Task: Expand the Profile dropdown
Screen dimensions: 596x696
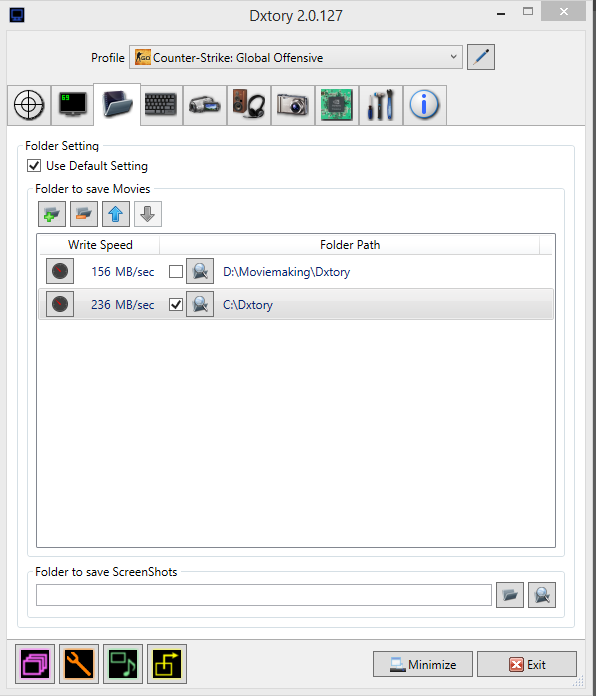Action: point(296,57)
